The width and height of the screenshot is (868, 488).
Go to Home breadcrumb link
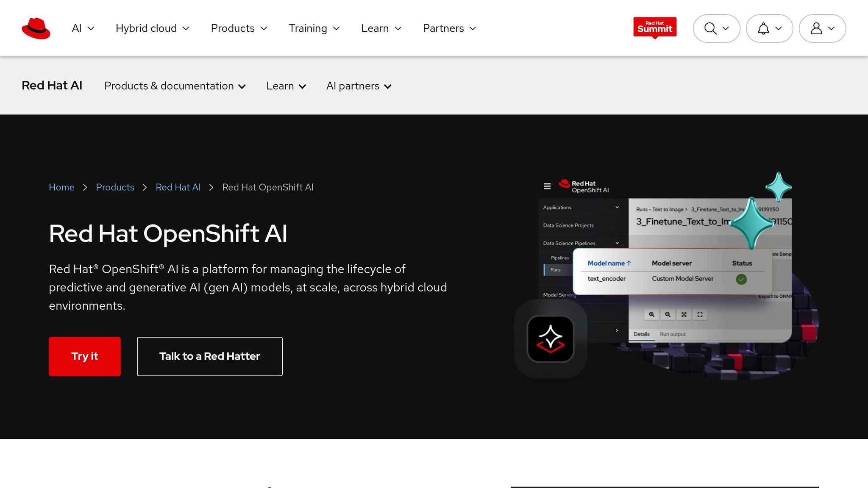tap(61, 187)
